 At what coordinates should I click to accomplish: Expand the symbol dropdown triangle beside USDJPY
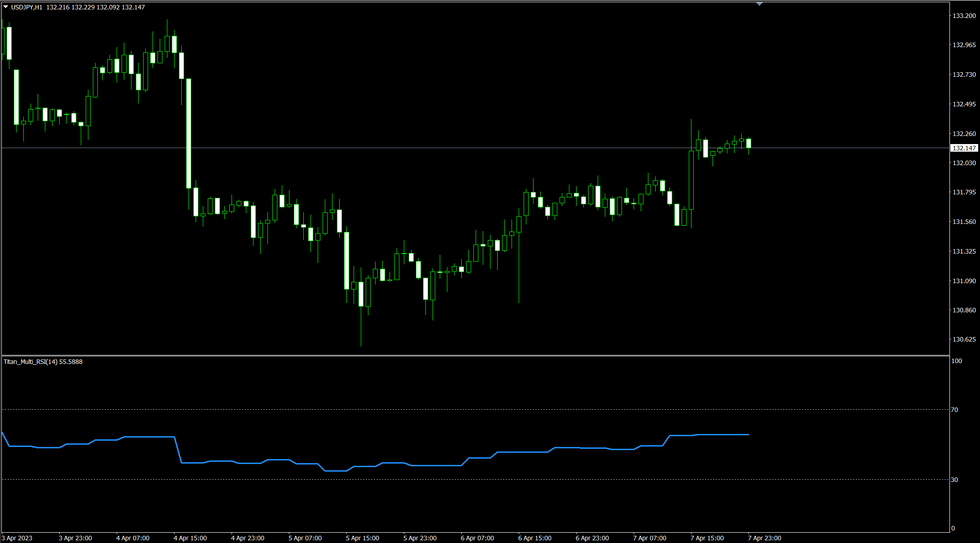click(4, 7)
